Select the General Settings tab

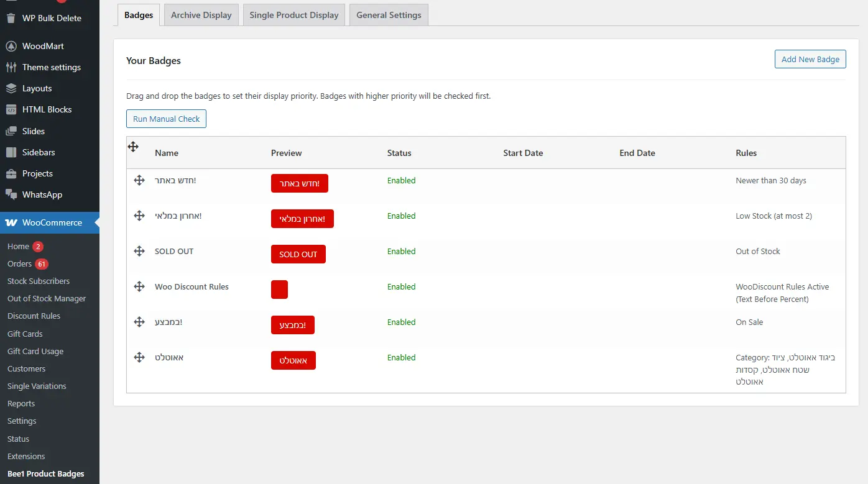point(389,15)
